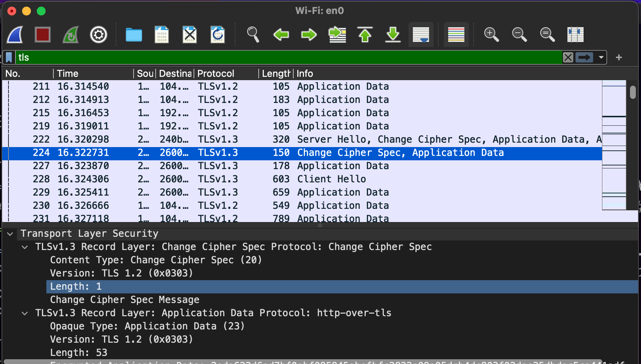This screenshot has width=641, height=364.
Task: Open recent display filters dropdown
Action: click(x=601, y=57)
